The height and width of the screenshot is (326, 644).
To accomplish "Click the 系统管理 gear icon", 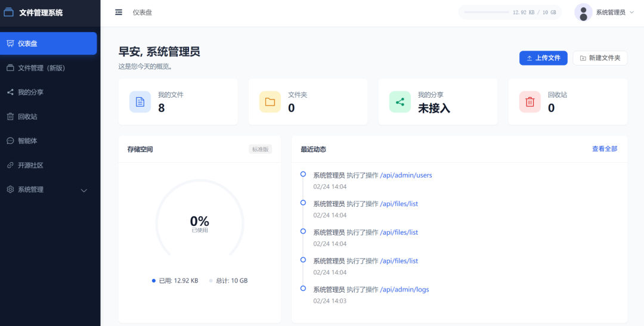I will pyautogui.click(x=10, y=190).
